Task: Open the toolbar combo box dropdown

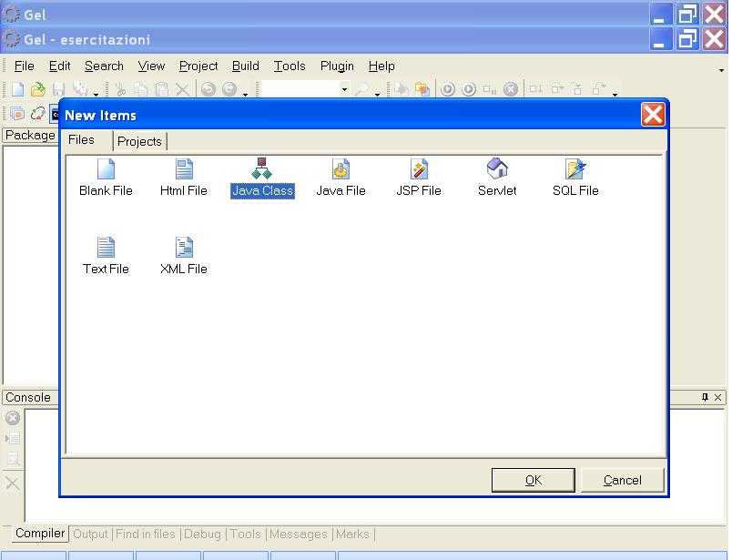Action: pyautogui.click(x=344, y=89)
